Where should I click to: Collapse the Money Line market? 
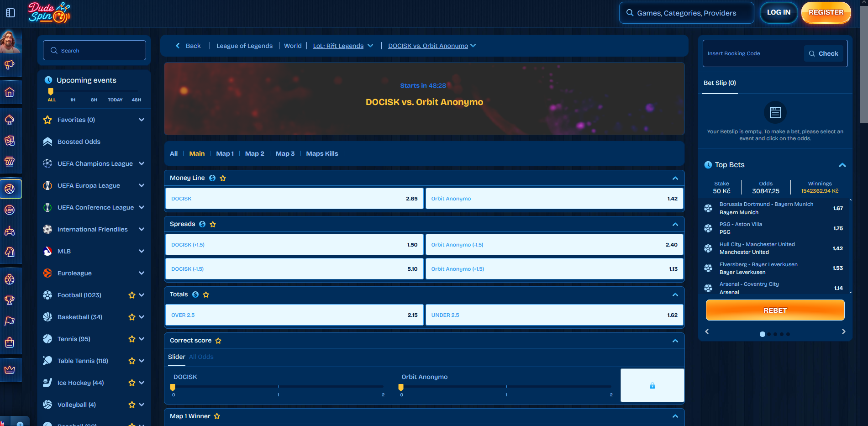tap(675, 178)
